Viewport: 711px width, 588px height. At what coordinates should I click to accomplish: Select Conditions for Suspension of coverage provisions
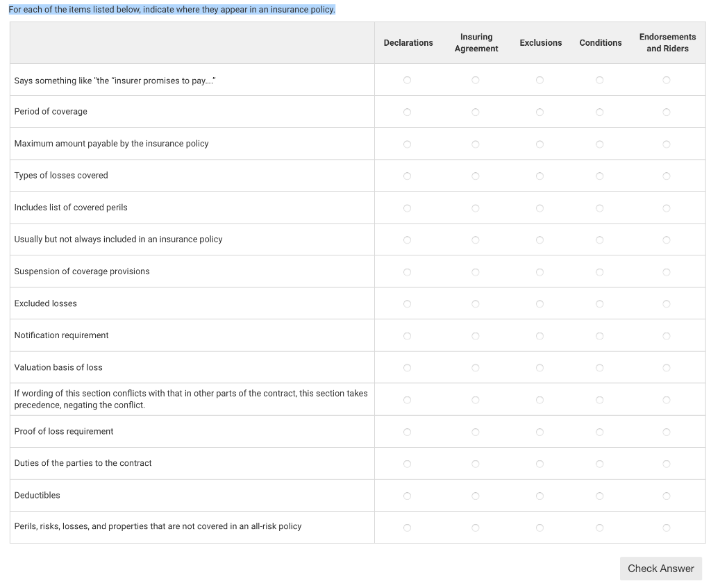600,271
